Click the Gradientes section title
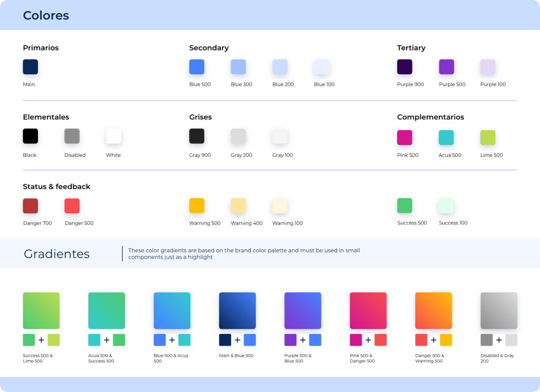Screen dimensions: 540x392 [x=57, y=254]
